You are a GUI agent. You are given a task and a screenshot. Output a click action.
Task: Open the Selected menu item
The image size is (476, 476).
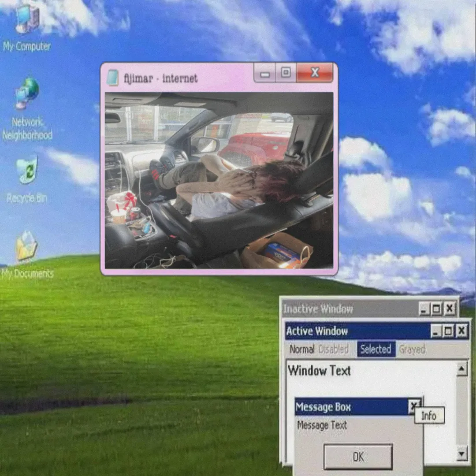(x=376, y=350)
